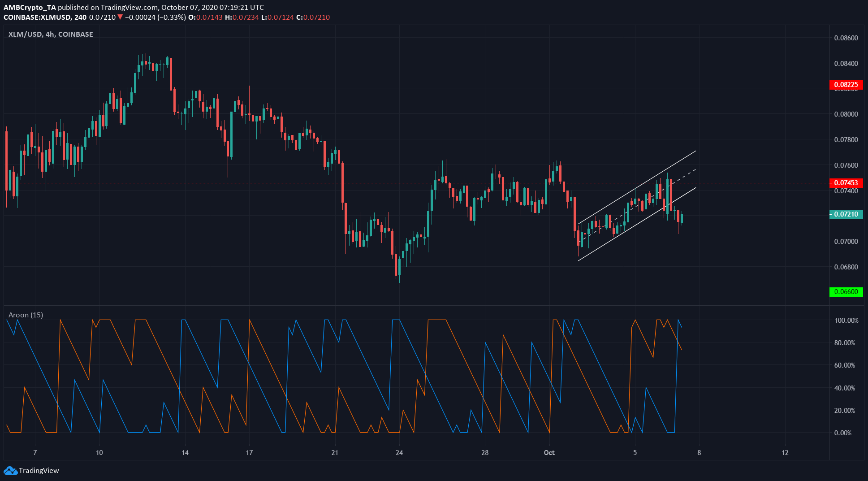Click the 24 date label on time axis
This screenshot has height=481, width=868.
(399, 452)
